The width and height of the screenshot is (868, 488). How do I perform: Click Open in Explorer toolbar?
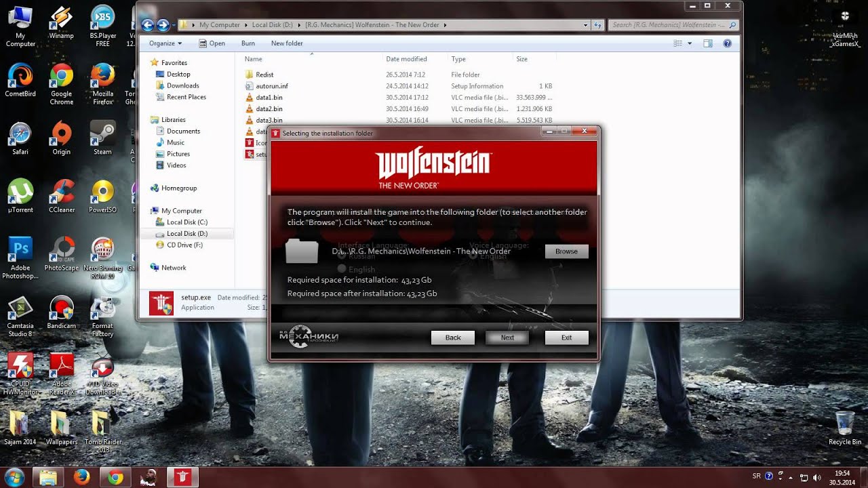(x=212, y=43)
